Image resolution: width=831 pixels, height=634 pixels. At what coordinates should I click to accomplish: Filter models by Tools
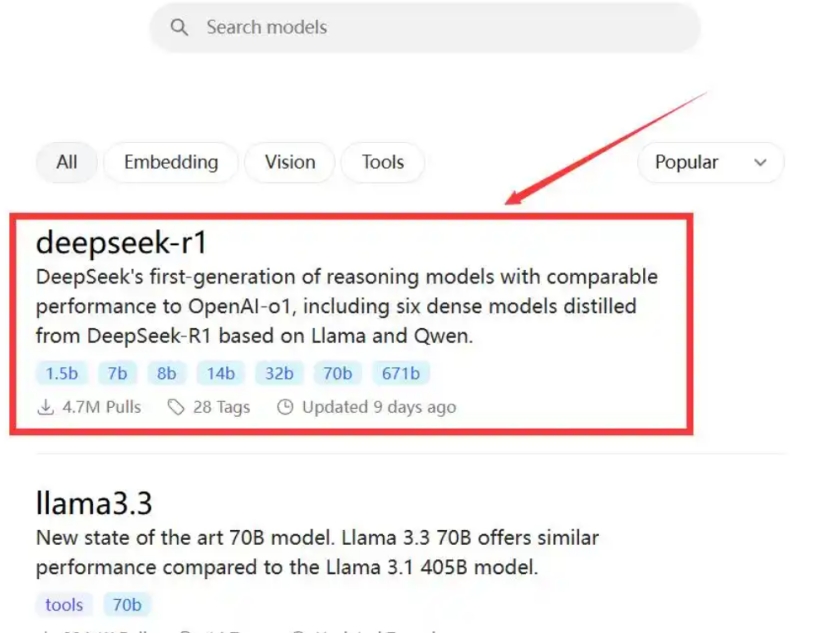[383, 162]
